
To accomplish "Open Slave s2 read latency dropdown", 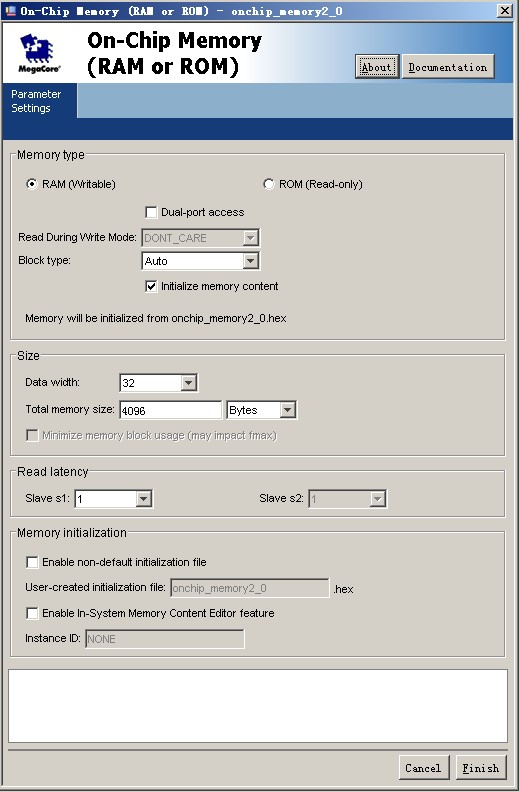I will pos(348,499).
